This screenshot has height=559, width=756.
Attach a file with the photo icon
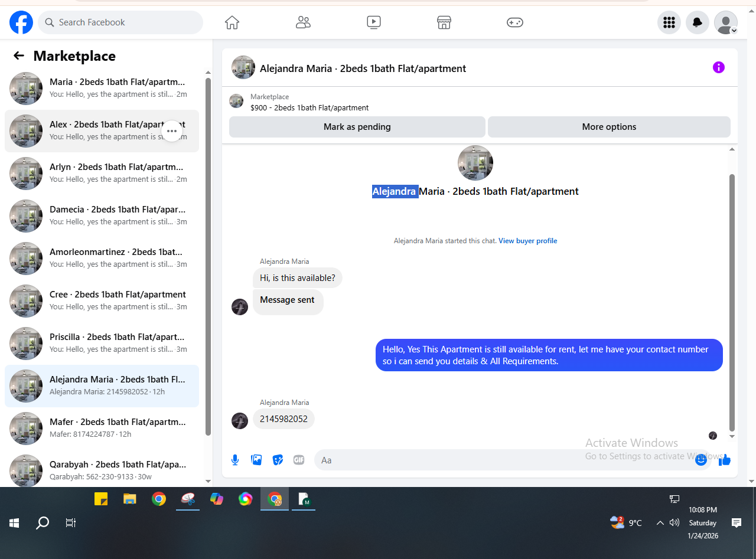(256, 460)
